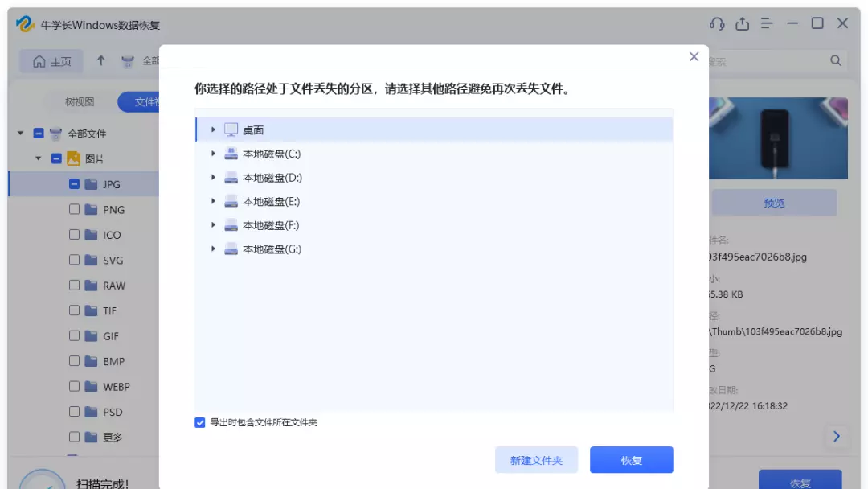This screenshot has width=868, height=489.
Task: Click the New Folder (新建文件夹) button
Action: [536, 461]
